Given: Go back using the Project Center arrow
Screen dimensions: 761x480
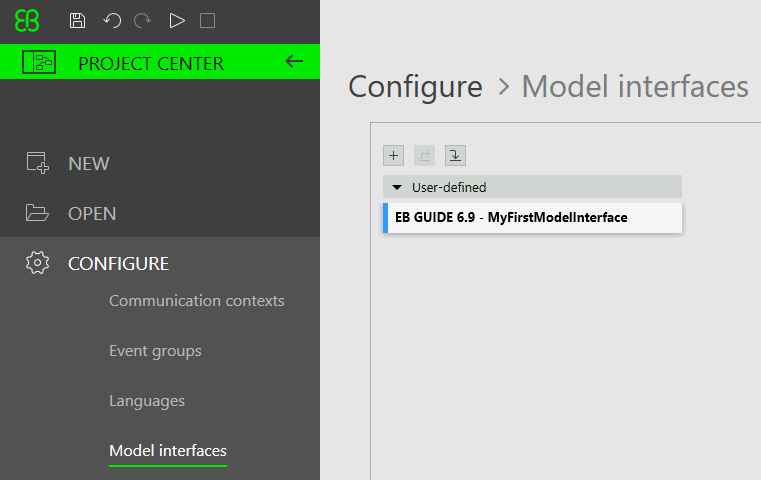Looking at the screenshot, I should [294, 61].
